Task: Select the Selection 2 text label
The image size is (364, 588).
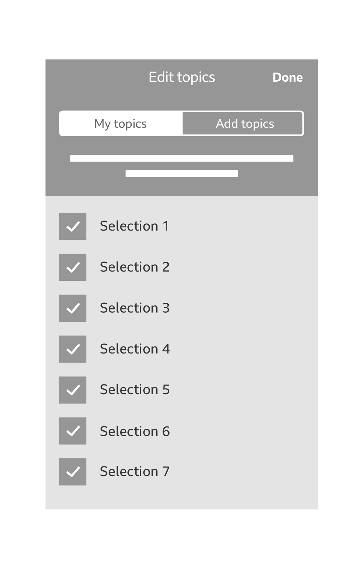Action: pos(135,267)
